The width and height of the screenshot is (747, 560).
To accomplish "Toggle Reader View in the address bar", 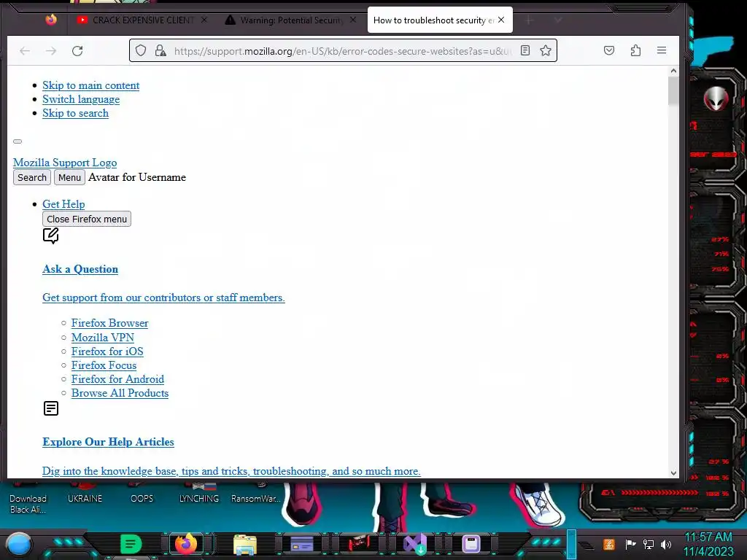I will (x=525, y=50).
